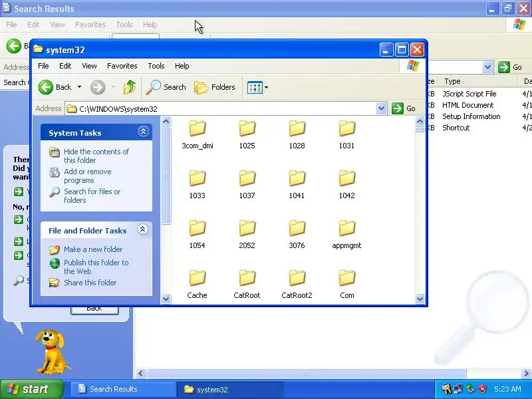The image size is (532, 399).
Task: Click the red security shield tray icon
Action: [482, 389]
